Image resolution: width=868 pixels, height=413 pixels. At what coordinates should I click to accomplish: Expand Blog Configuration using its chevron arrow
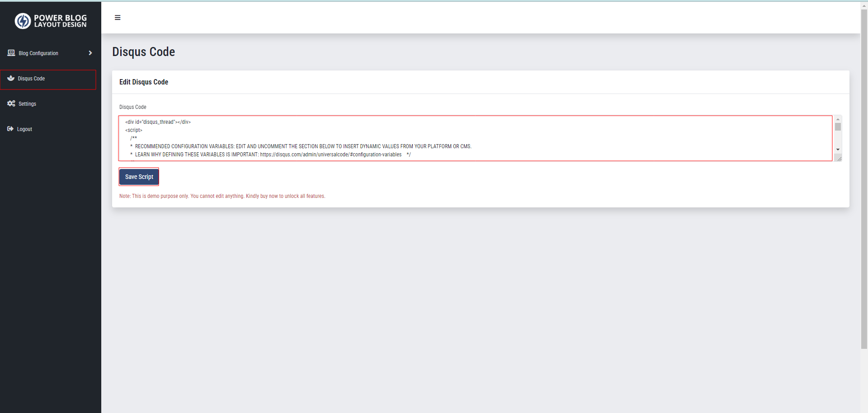coord(90,53)
